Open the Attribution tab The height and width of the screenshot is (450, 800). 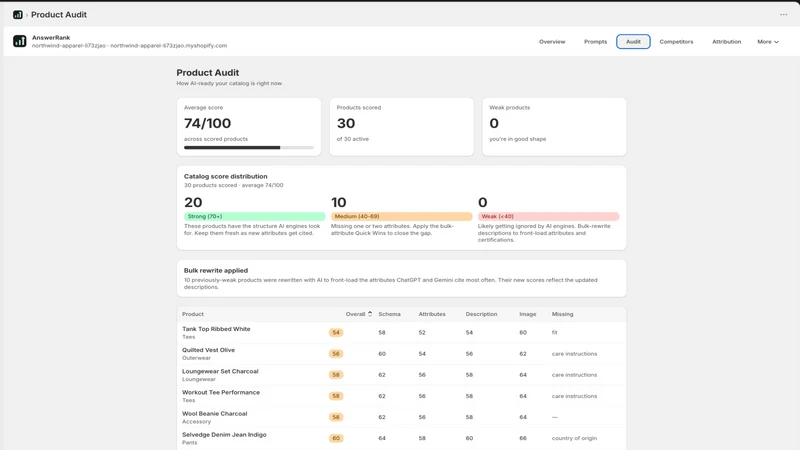pos(727,42)
